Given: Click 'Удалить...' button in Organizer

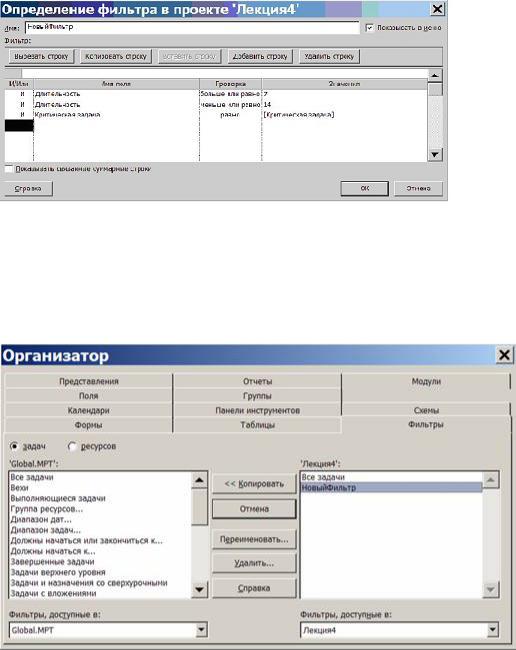Looking at the screenshot, I should point(254,563).
